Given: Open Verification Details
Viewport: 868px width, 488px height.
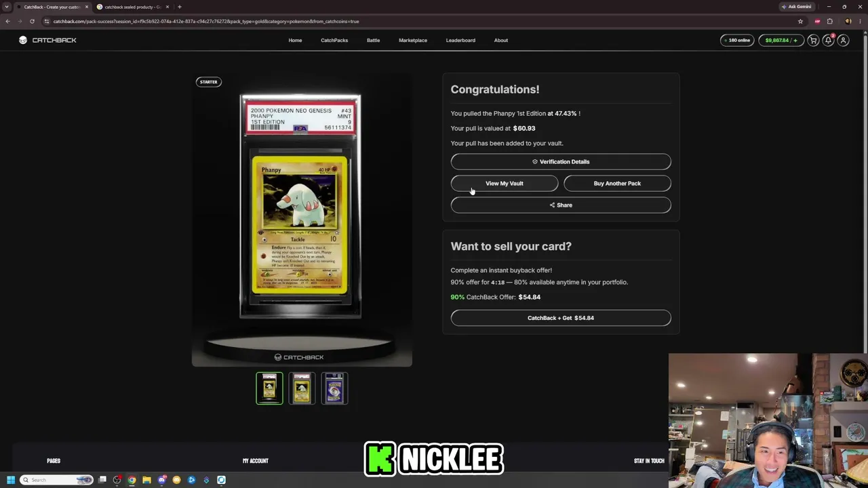Looking at the screenshot, I should click(x=561, y=161).
